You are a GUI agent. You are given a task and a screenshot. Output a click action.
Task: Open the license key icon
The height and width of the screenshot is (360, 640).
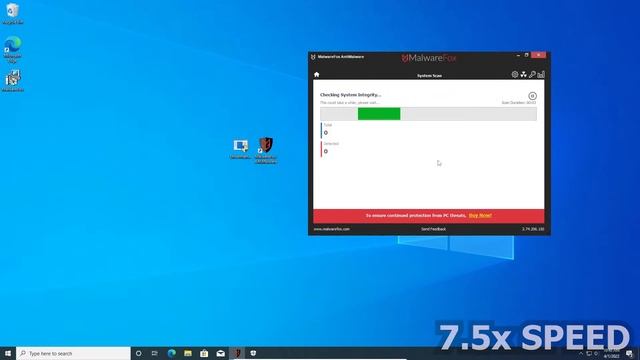tap(532, 74)
